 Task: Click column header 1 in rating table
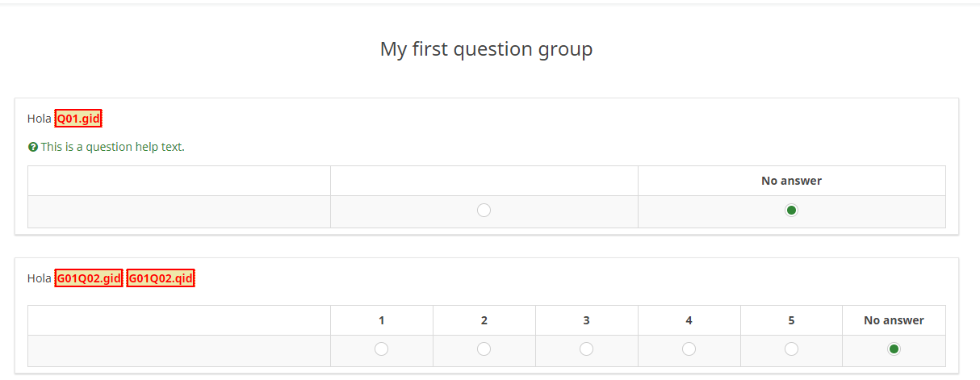(x=381, y=320)
